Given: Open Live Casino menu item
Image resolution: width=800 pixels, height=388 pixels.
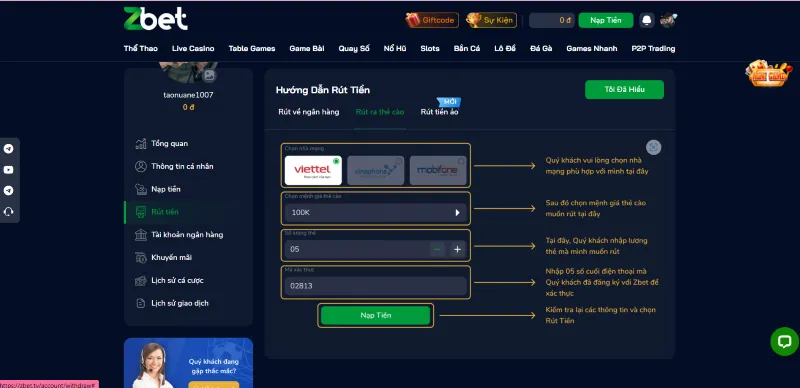Looking at the screenshot, I should coord(193,48).
